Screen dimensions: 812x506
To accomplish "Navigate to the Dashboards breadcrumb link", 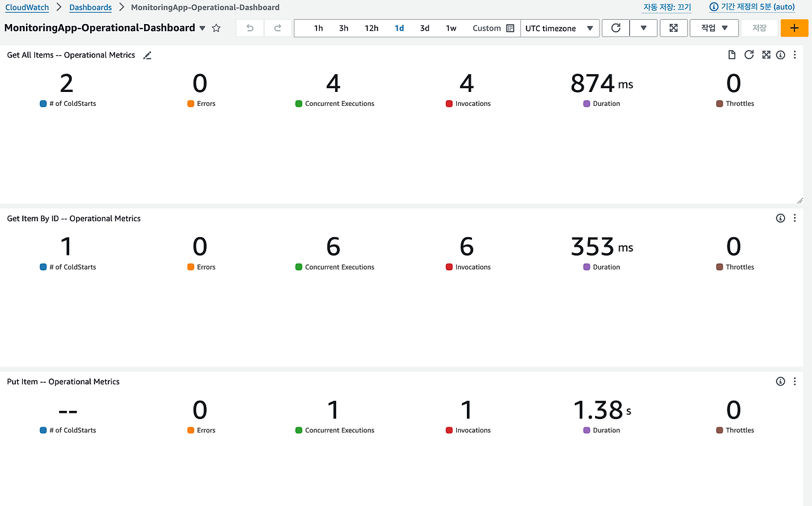I will [90, 7].
